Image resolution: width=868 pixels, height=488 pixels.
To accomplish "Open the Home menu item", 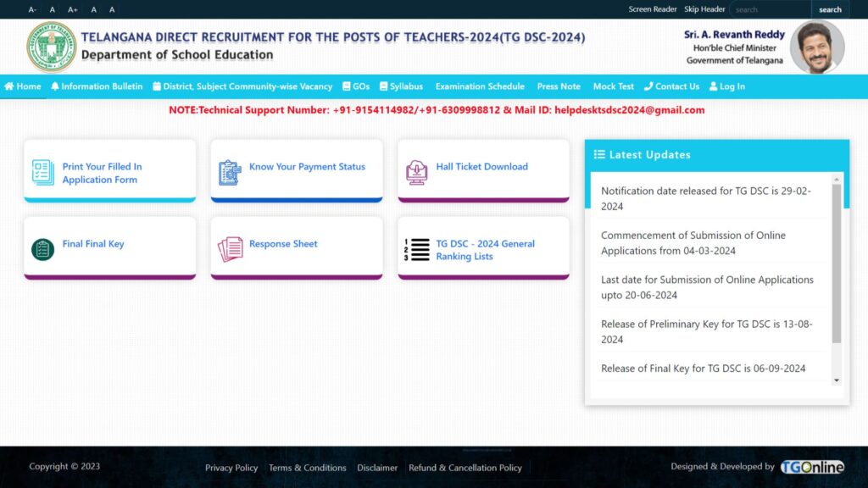I will 23,86.
